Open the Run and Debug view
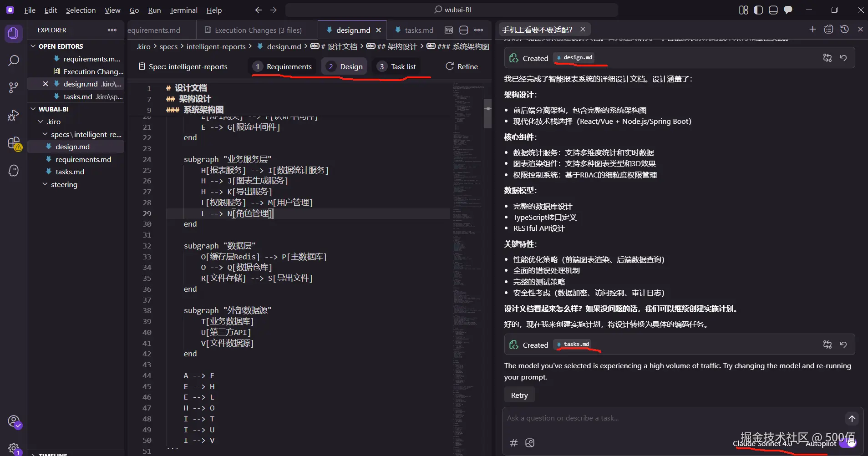The width and height of the screenshot is (868, 456). 14,115
